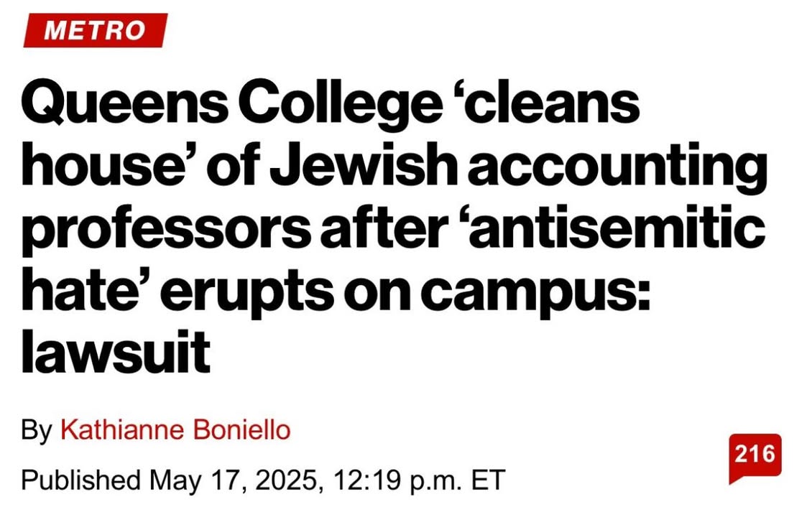Open author Kathianne Boniello's page
812x517 pixels.
175,431
